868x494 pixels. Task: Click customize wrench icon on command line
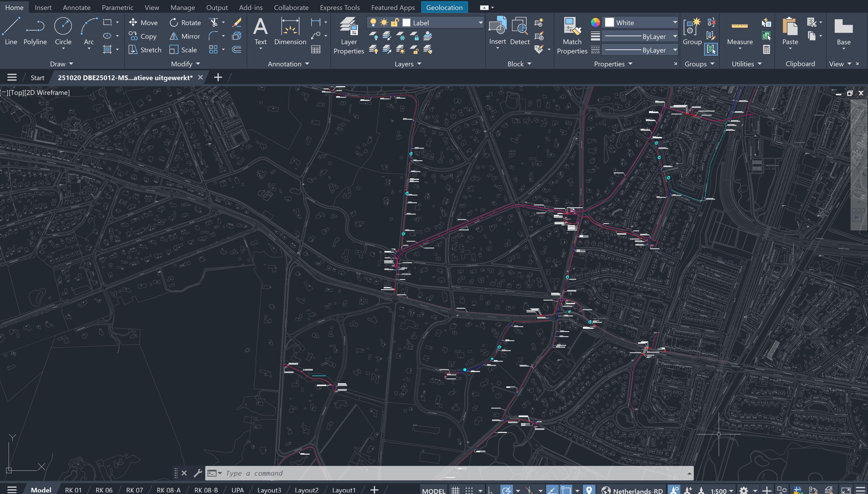[198, 473]
